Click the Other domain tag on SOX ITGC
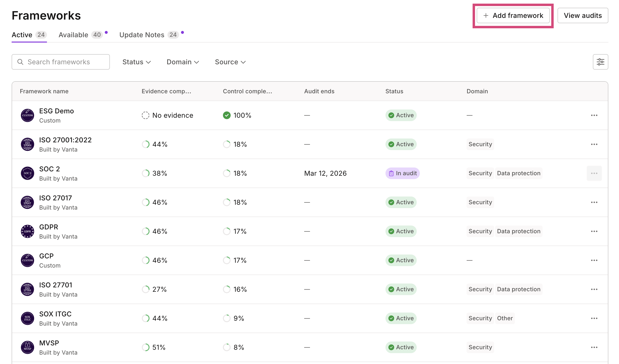The image size is (619, 364). click(x=505, y=318)
